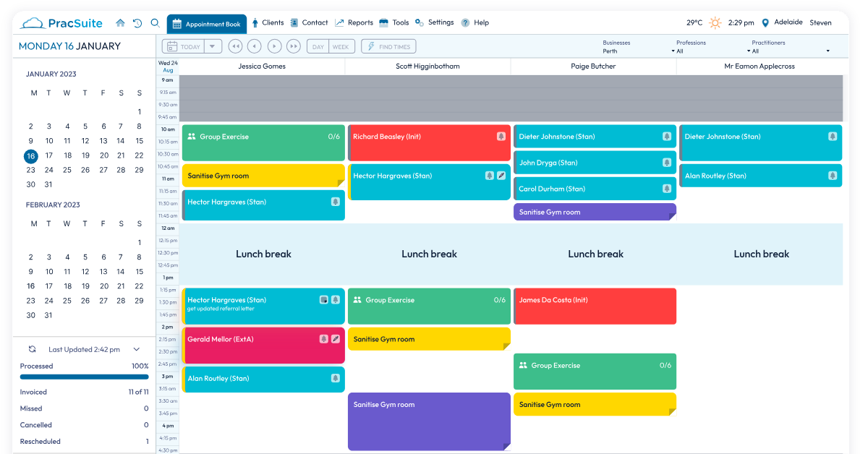Switch to Day view
Image resolution: width=868 pixels, height=454 pixels.
[318, 46]
